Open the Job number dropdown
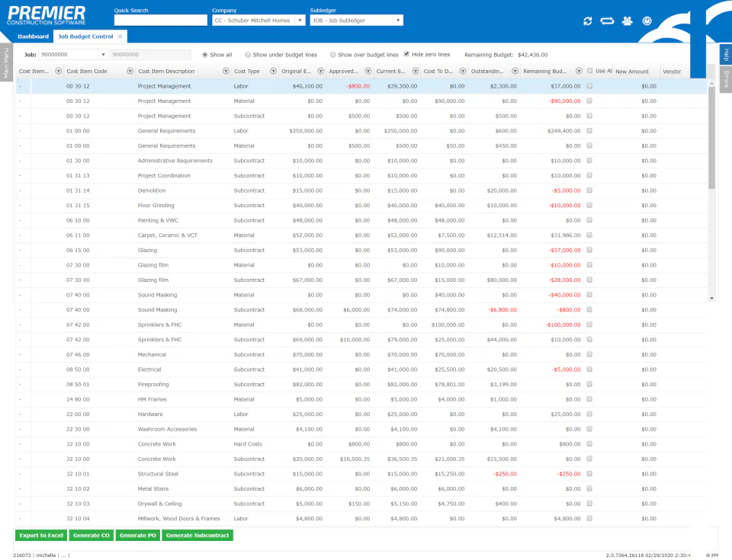 [x=102, y=54]
